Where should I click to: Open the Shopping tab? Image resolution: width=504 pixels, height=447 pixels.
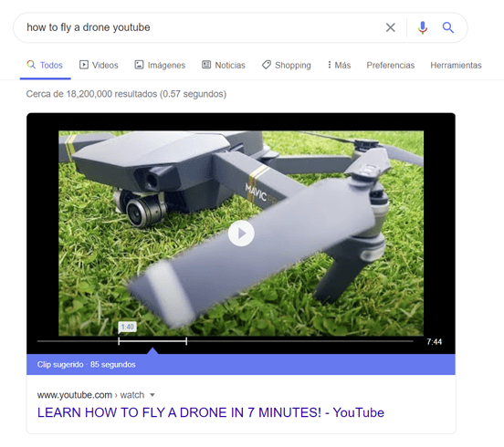point(287,65)
